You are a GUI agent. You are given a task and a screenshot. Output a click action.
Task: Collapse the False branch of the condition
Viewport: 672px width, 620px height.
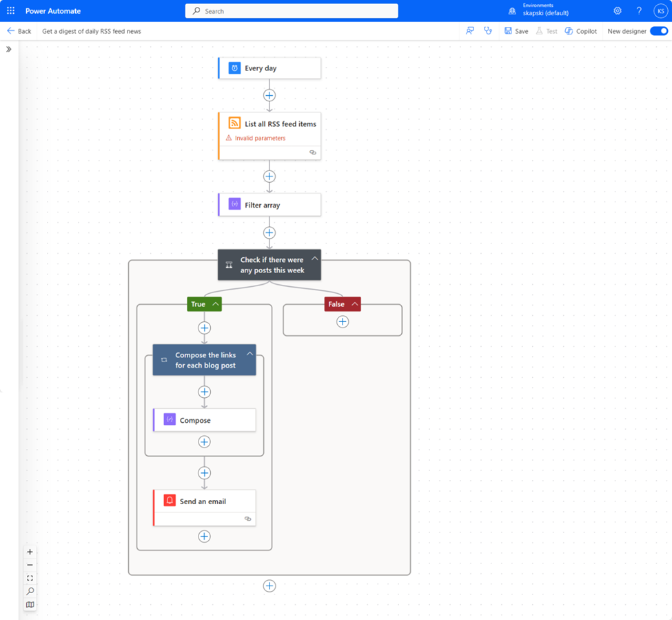click(x=354, y=303)
